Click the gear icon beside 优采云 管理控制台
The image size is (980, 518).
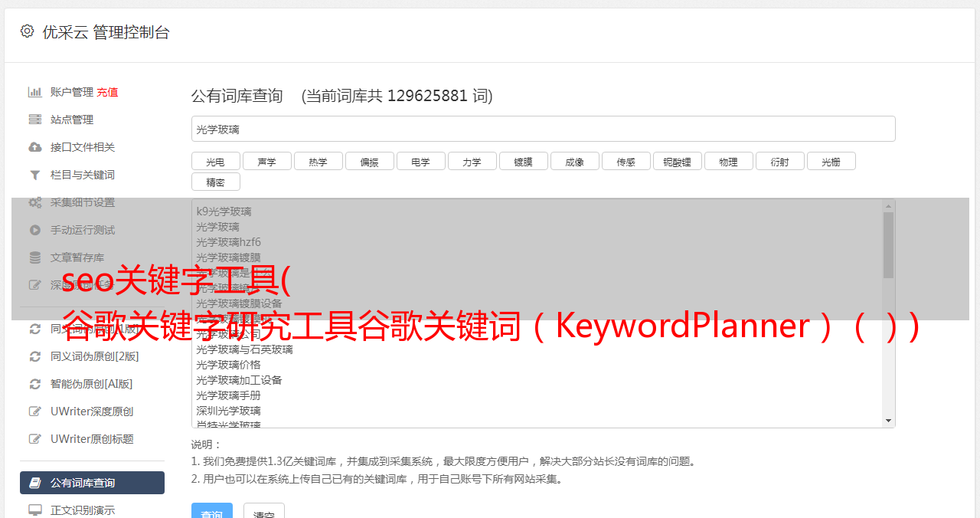[x=27, y=31]
